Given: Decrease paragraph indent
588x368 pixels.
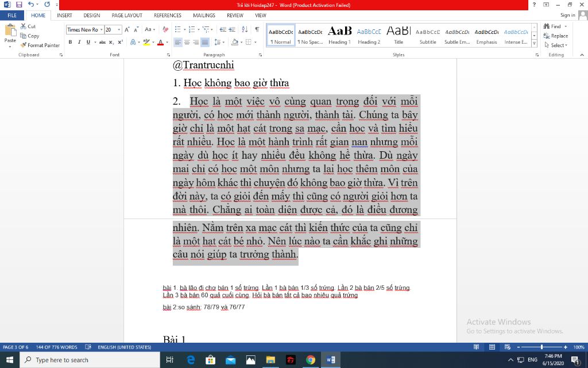Looking at the screenshot, I should [x=223, y=30].
